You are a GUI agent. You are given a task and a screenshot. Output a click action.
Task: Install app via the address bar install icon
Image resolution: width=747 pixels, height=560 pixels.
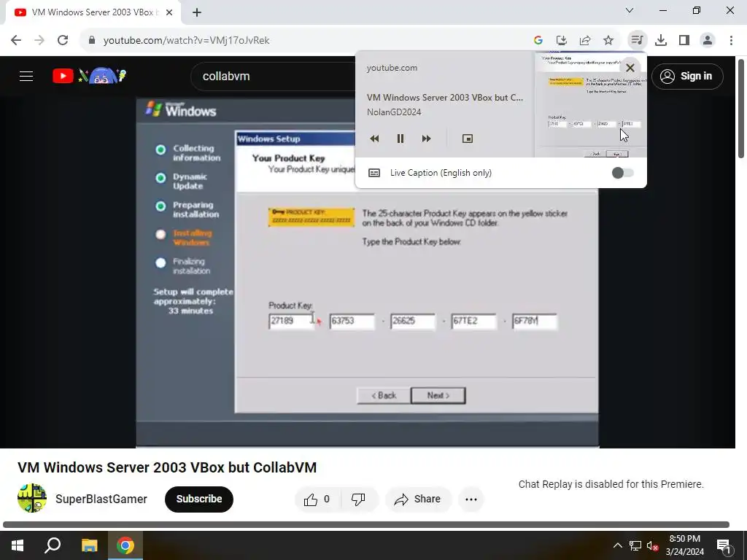click(x=562, y=41)
